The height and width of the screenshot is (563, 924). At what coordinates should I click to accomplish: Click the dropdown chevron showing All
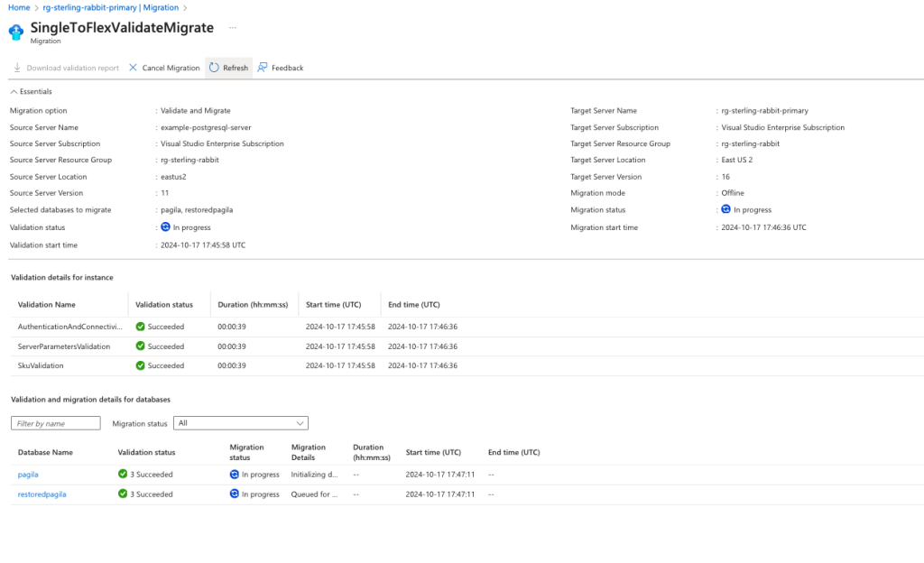[x=300, y=423]
